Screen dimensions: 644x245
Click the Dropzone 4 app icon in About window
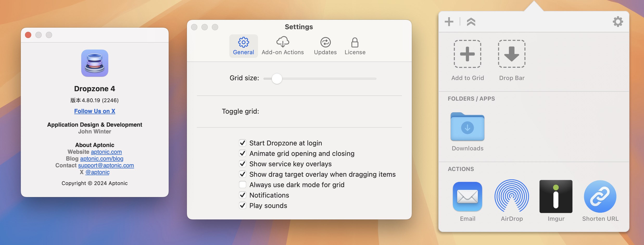point(95,63)
